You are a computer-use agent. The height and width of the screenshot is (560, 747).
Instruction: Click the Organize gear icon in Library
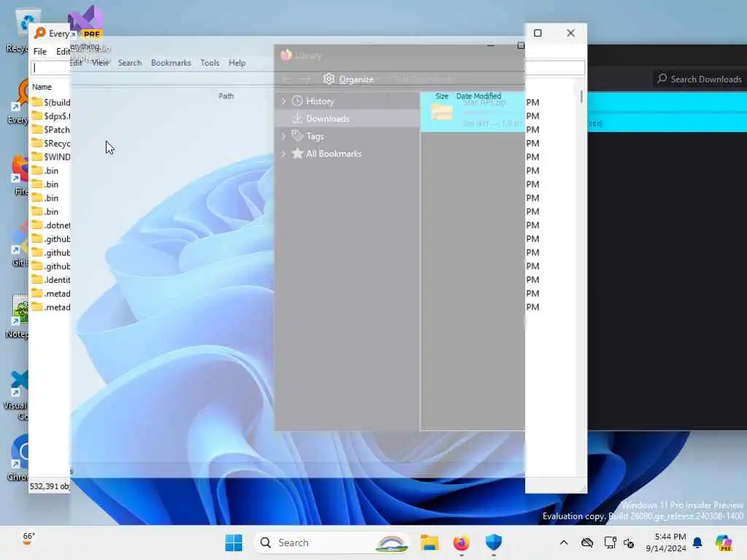tap(329, 79)
